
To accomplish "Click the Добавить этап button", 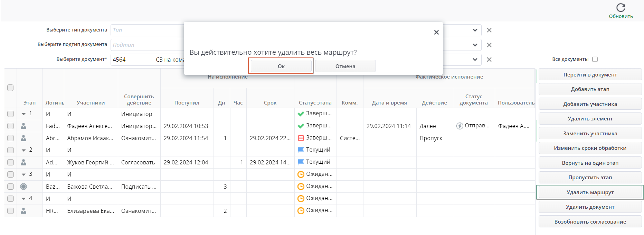I will (590, 89).
